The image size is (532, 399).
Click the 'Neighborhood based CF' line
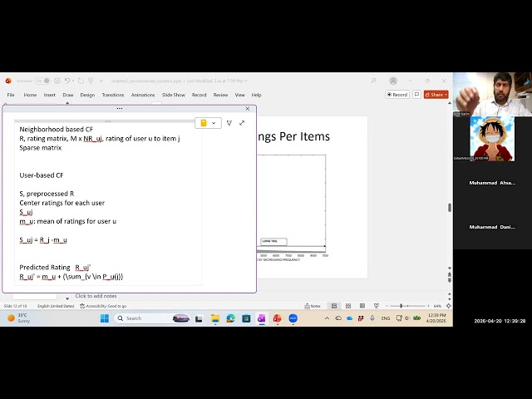56,130
